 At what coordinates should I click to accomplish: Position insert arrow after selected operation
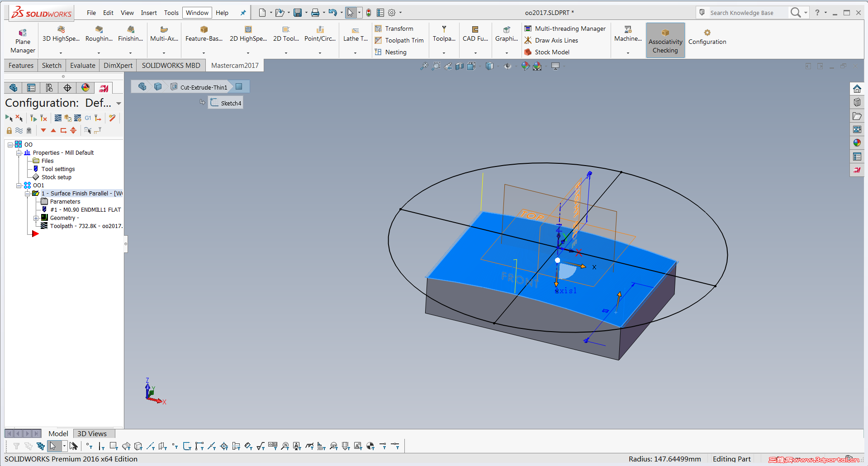[63, 130]
